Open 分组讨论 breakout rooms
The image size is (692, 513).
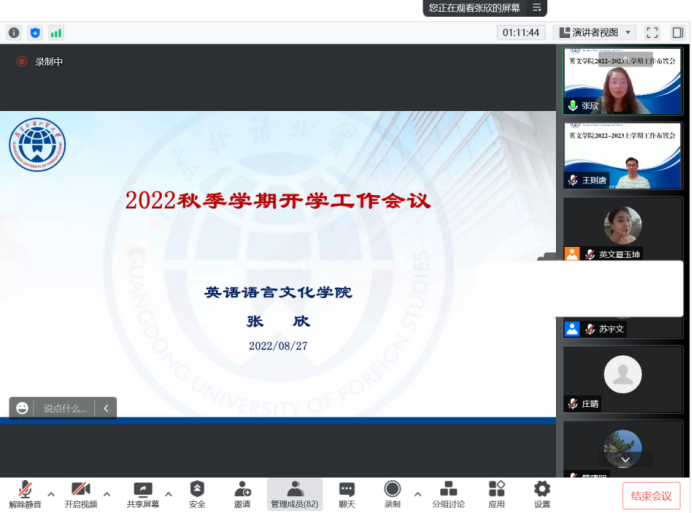pyautogui.click(x=448, y=494)
